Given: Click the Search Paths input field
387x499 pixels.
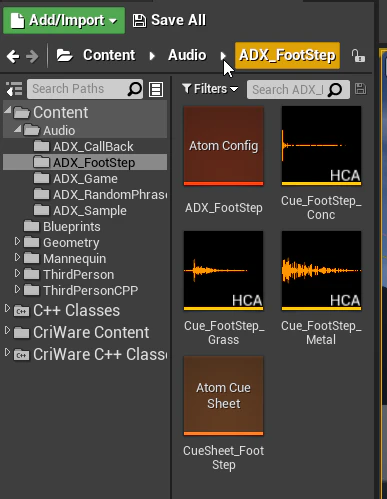Looking at the screenshot, I should coord(79,89).
